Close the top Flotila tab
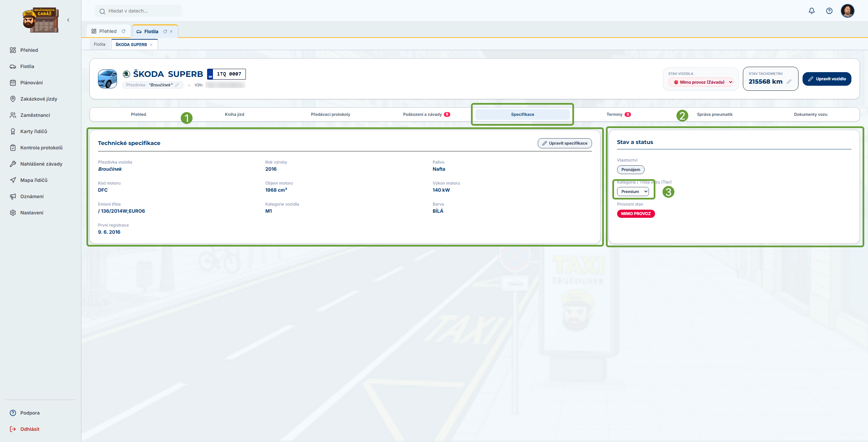The image size is (868, 442). click(x=171, y=31)
